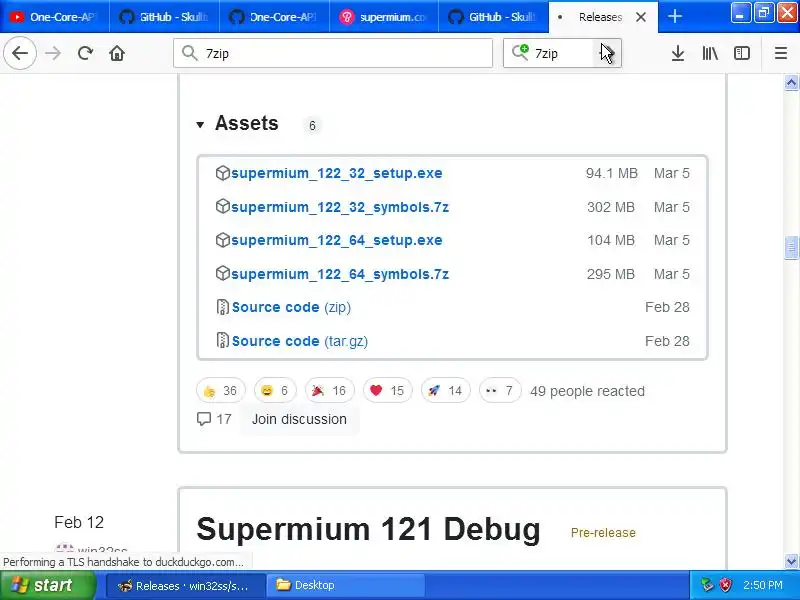Select the Desktop folder taskbar button

(347, 585)
